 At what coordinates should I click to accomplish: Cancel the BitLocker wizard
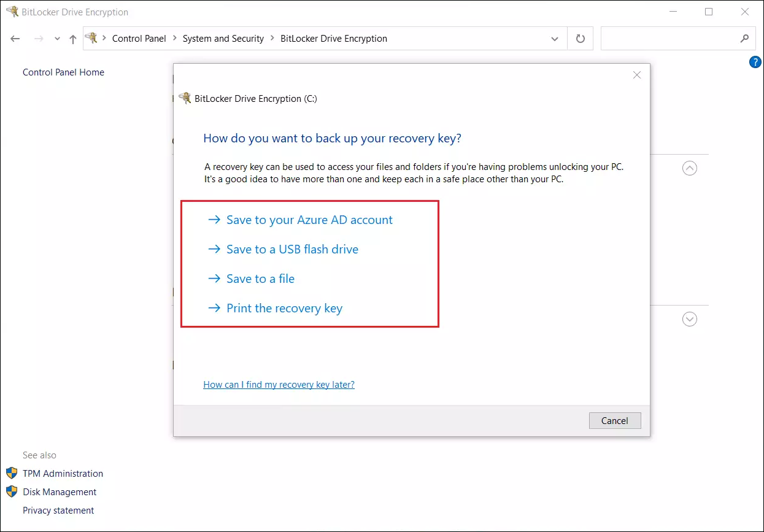click(615, 421)
